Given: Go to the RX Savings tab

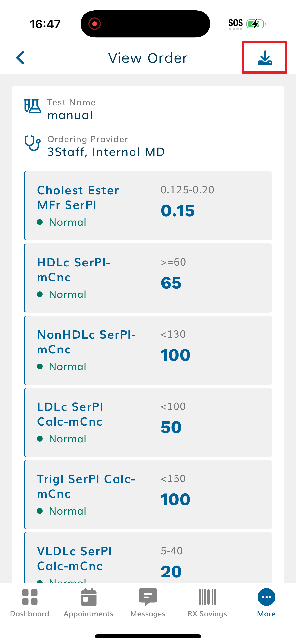Looking at the screenshot, I should [207, 603].
